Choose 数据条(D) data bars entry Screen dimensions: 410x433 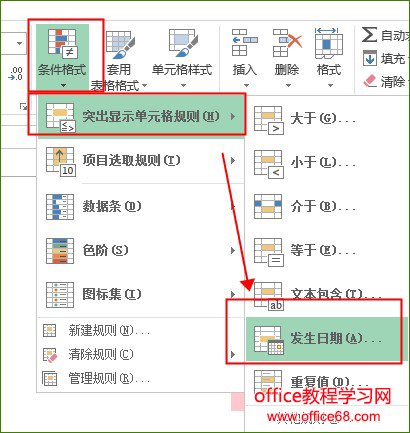click(x=141, y=206)
